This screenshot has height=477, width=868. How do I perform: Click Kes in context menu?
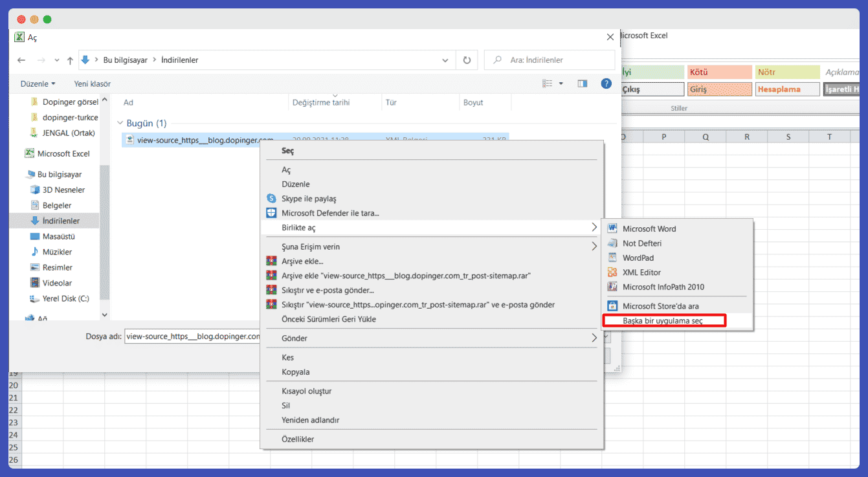coord(432,357)
